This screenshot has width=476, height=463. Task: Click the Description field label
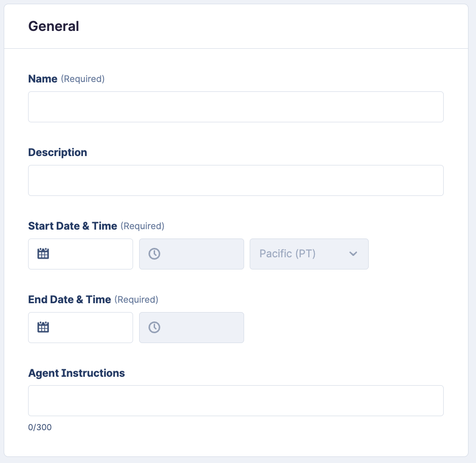pyautogui.click(x=58, y=152)
